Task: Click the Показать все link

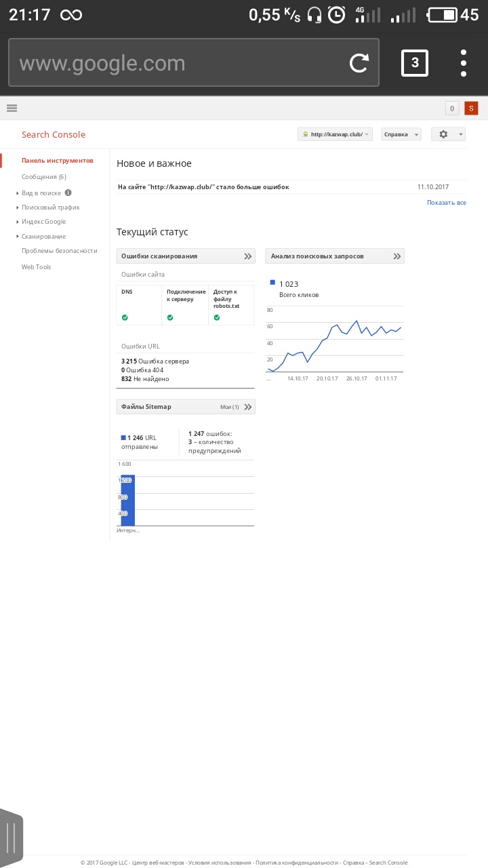Action: point(446,203)
